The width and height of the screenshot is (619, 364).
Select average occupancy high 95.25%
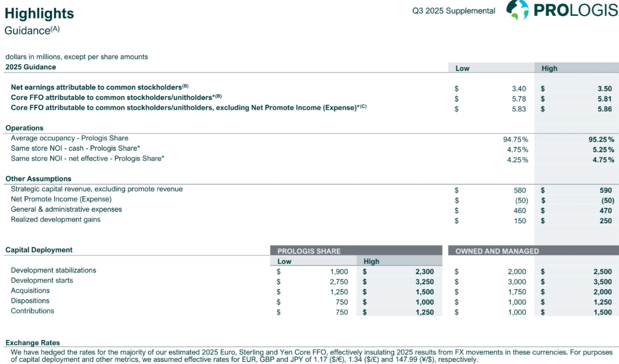602,139
